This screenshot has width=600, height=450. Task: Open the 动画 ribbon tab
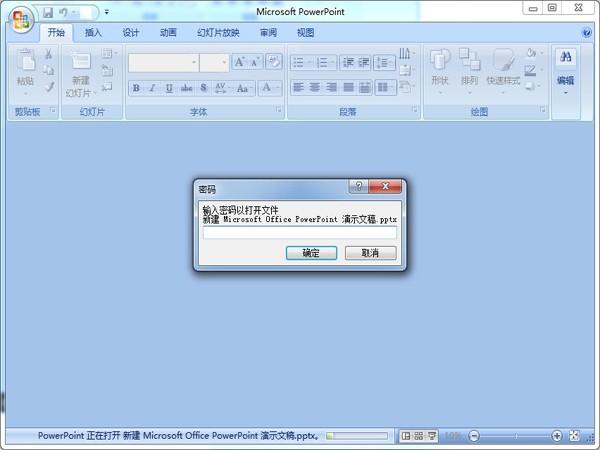click(168, 33)
